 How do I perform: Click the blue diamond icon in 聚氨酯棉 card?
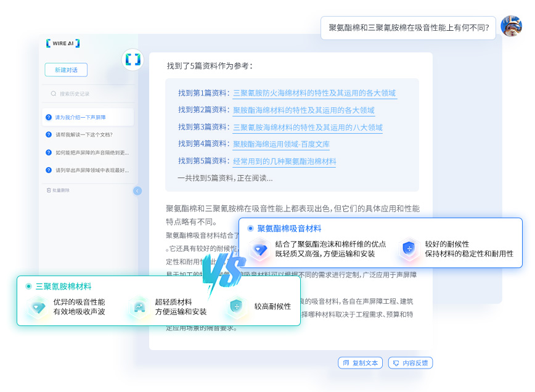[259, 249]
